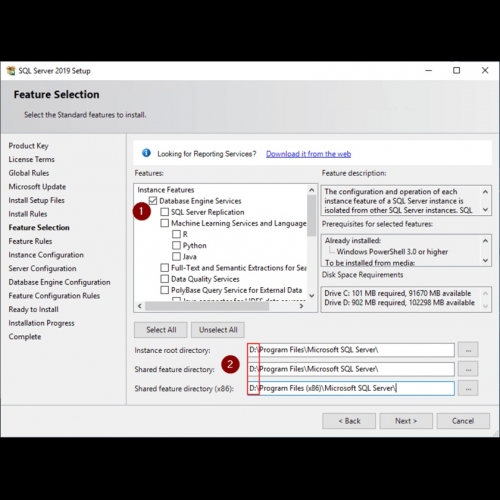The width and height of the screenshot is (500, 500).
Task: Uncheck Database Engine Services
Action: (x=153, y=201)
